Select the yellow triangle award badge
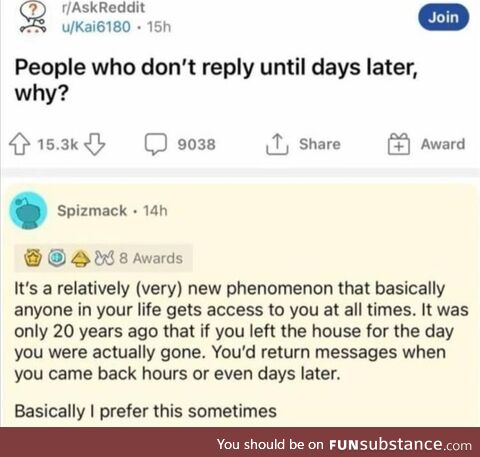This screenshot has height=457, width=480. [81, 258]
